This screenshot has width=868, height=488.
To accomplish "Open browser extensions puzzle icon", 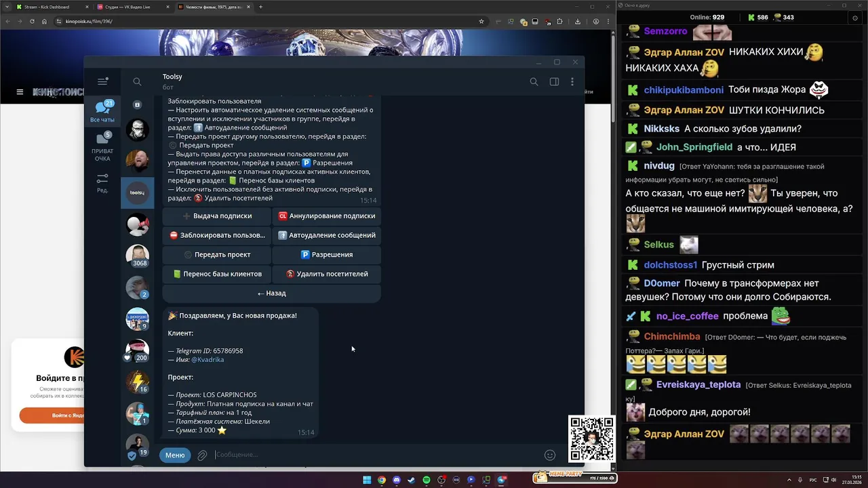I will (560, 21).
